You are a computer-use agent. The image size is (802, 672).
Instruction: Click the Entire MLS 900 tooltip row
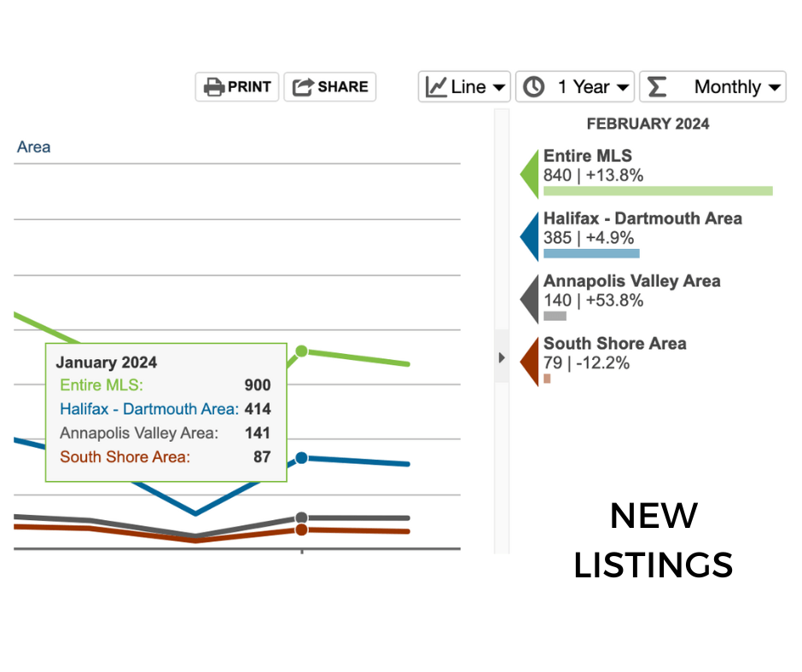point(166,385)
